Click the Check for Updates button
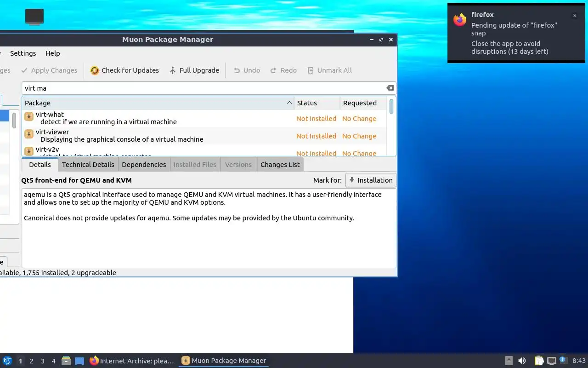 point(124,70)
